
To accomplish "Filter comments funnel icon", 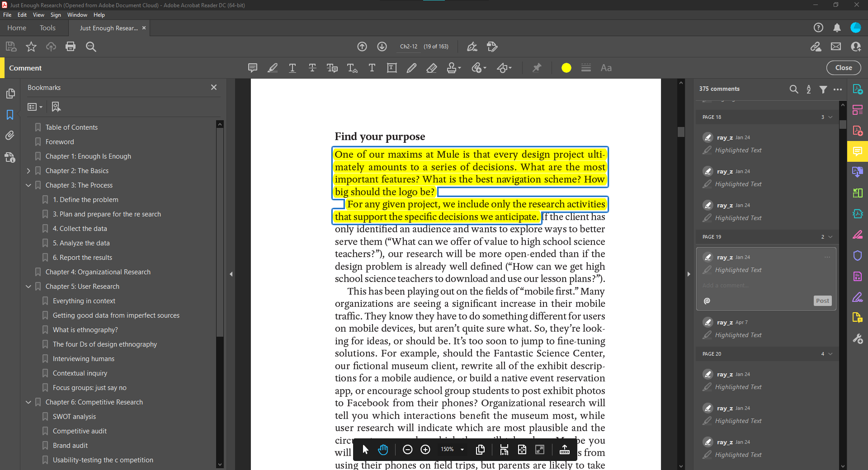I will tap(823, 89).
